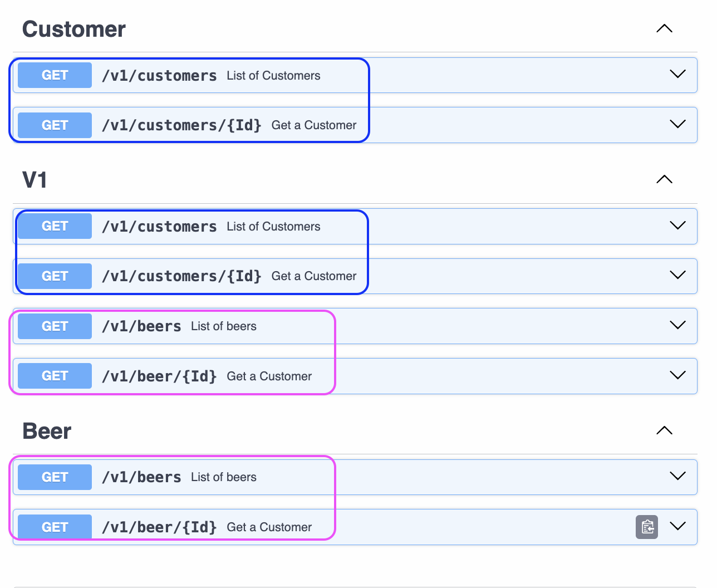
Task: Expand chevron for /v1/customers/{Id} under V1 section
Action: (677, 275)
